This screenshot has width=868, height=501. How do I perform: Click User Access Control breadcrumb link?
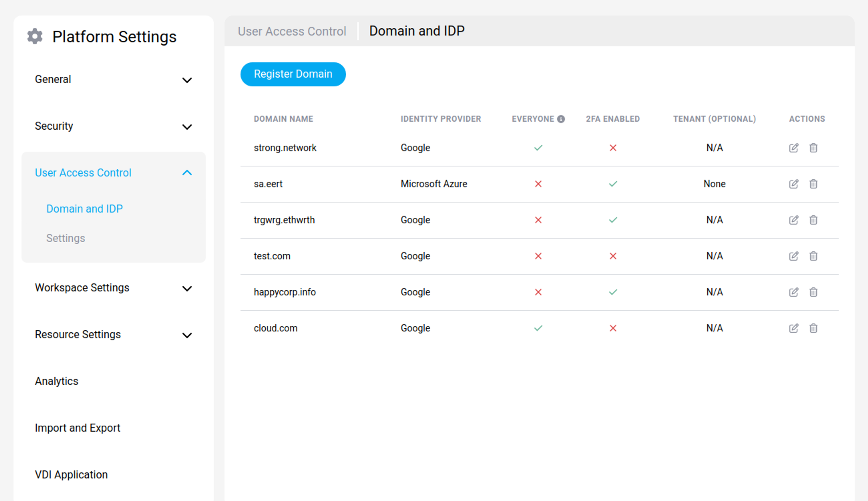tap(291, 31)
